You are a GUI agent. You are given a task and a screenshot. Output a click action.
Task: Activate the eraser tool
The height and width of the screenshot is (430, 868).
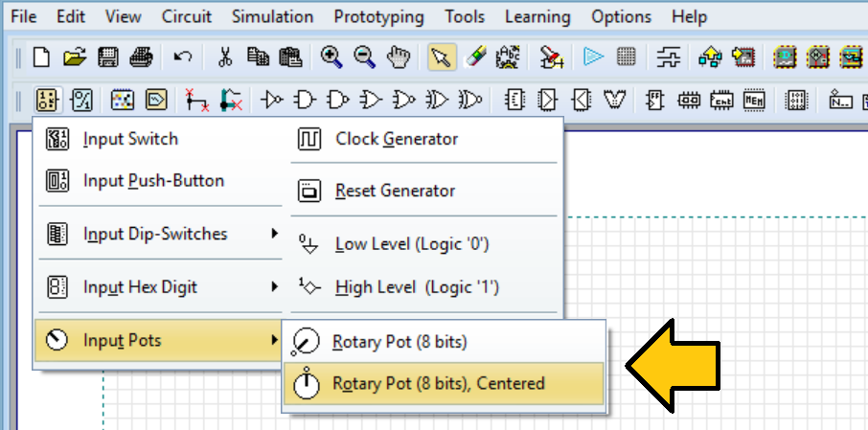point(474,57)
